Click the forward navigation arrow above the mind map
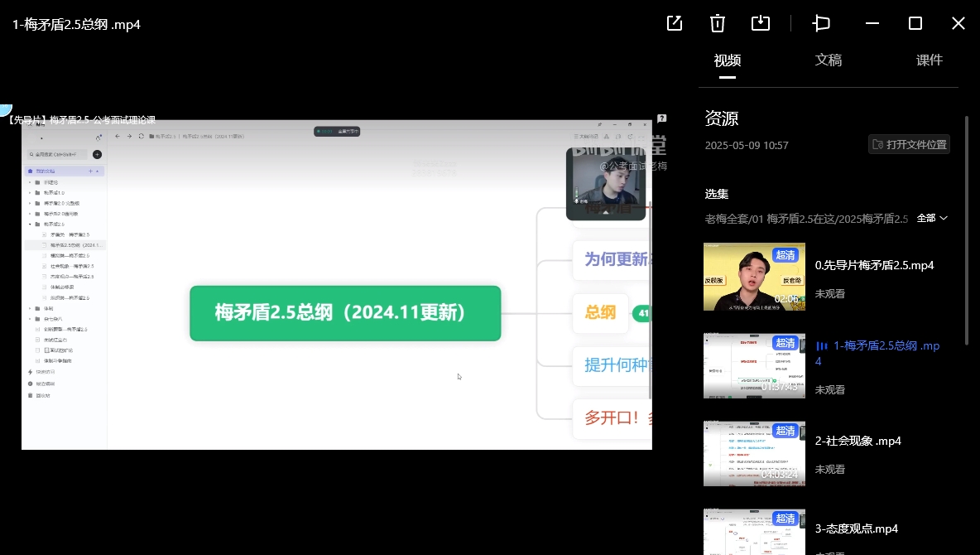980x555 pixels. click(x=128, y=136)
